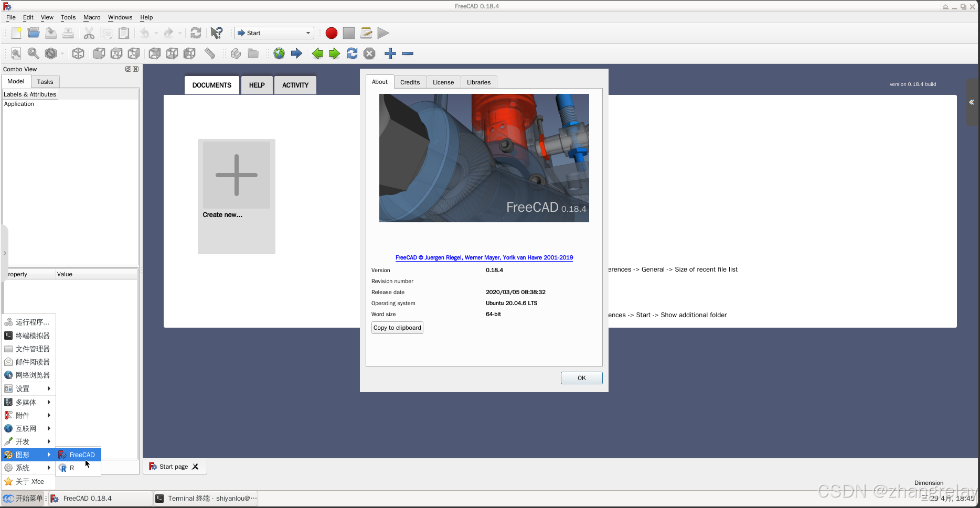Set the Right view cube icon
980x508 pixels.
point(134,53)
